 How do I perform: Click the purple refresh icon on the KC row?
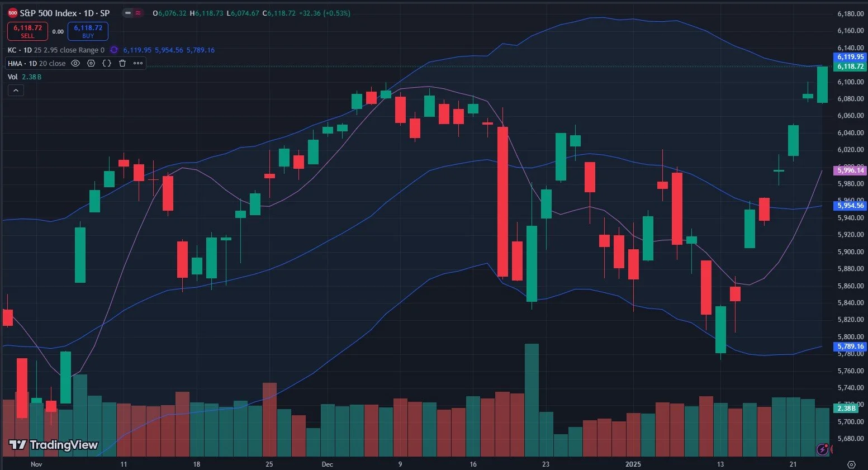pyautogui.click(x=114, y=50)
